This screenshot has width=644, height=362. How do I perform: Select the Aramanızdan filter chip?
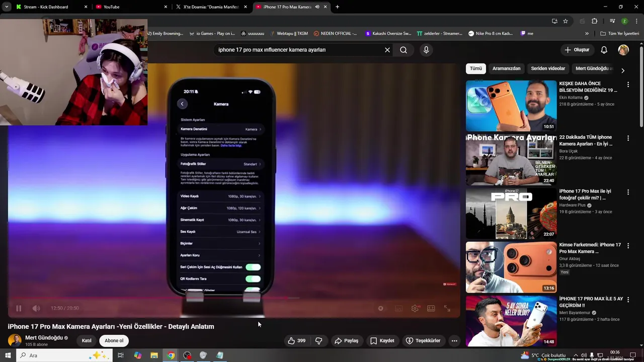pyautogui.click(x=507, y=68)
